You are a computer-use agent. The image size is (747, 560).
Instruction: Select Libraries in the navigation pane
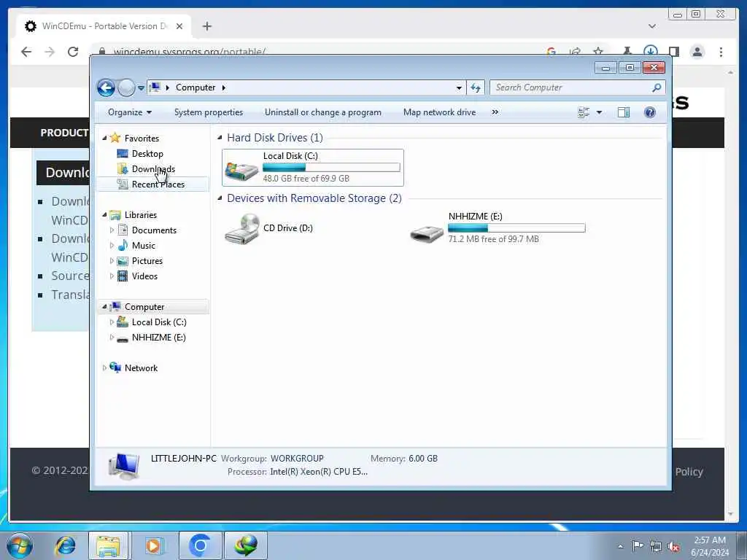[141, 215]
